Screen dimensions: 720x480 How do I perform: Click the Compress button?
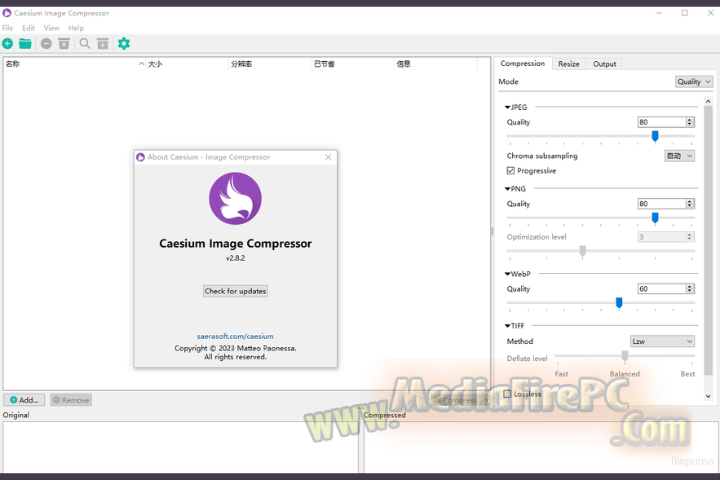click(461, 401)
